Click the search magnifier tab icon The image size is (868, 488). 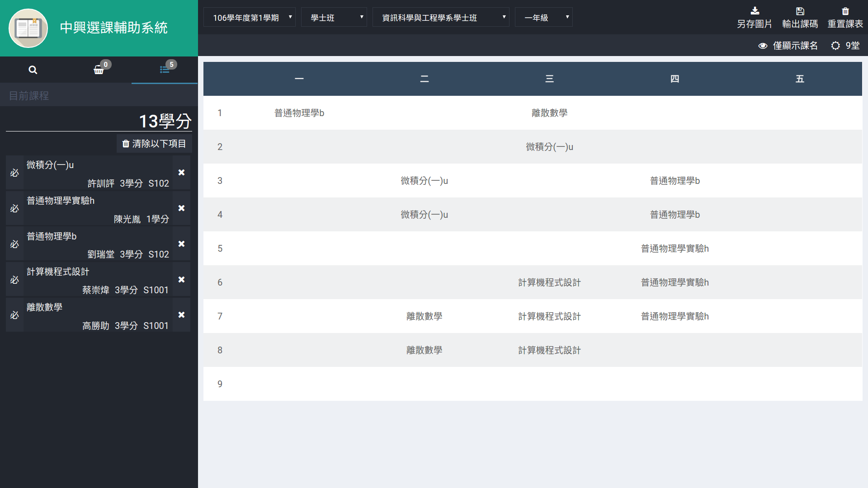33,70
